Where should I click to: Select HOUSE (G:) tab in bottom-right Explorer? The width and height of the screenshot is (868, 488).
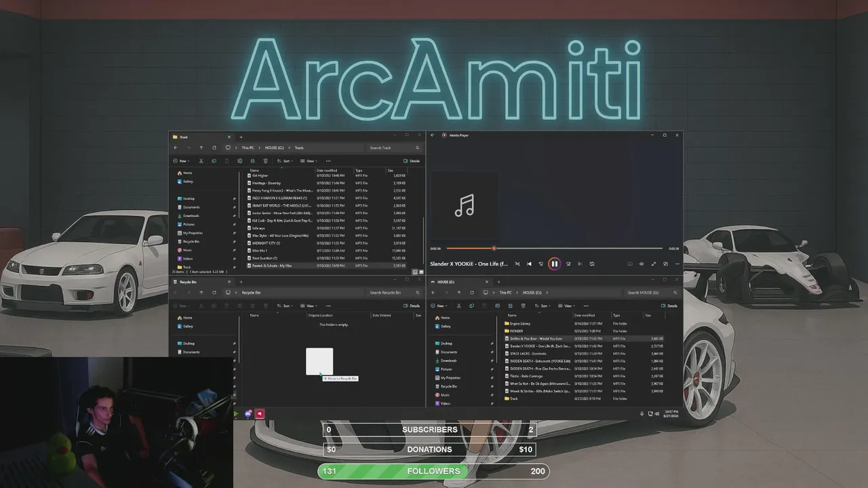coord(460,282)
